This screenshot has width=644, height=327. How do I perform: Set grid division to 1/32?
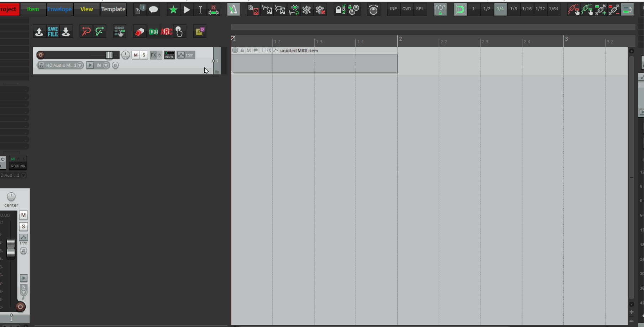click(540, 9)
